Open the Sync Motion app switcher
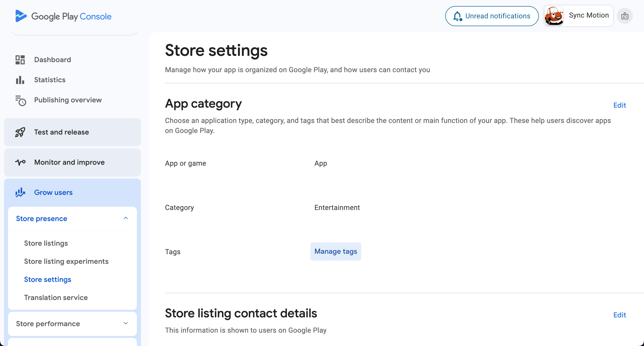The height and width of the screenshot is (346, 644). coord(578,16)
